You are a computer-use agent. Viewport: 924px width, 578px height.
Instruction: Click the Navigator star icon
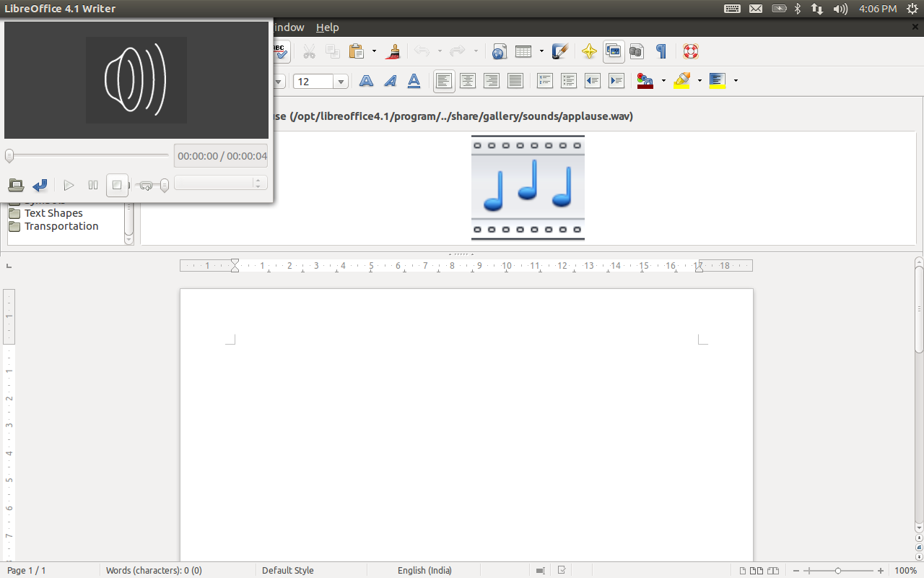pos(589,51)
